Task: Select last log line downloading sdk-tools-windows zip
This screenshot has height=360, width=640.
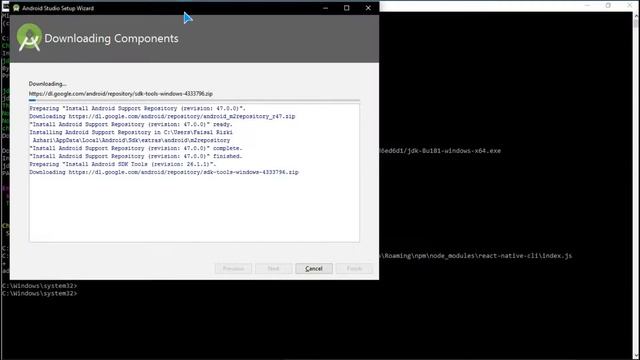Action: [x=164, y=172]
